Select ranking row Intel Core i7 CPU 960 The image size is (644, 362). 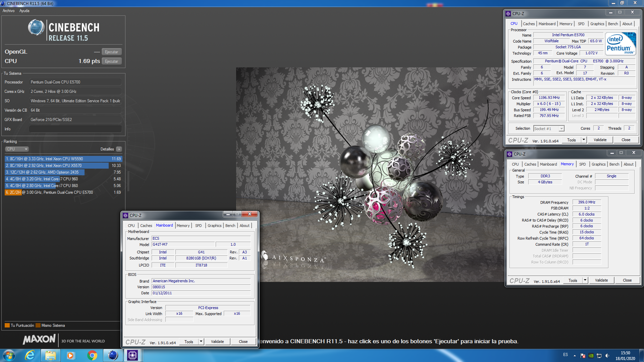pyautogui.click(x=63, y=179)
